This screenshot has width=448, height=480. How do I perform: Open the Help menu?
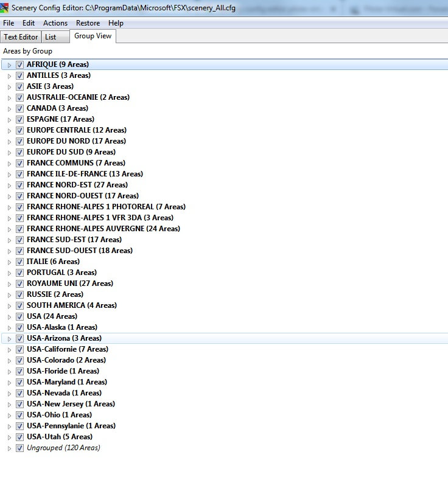(x=116, y=23)
